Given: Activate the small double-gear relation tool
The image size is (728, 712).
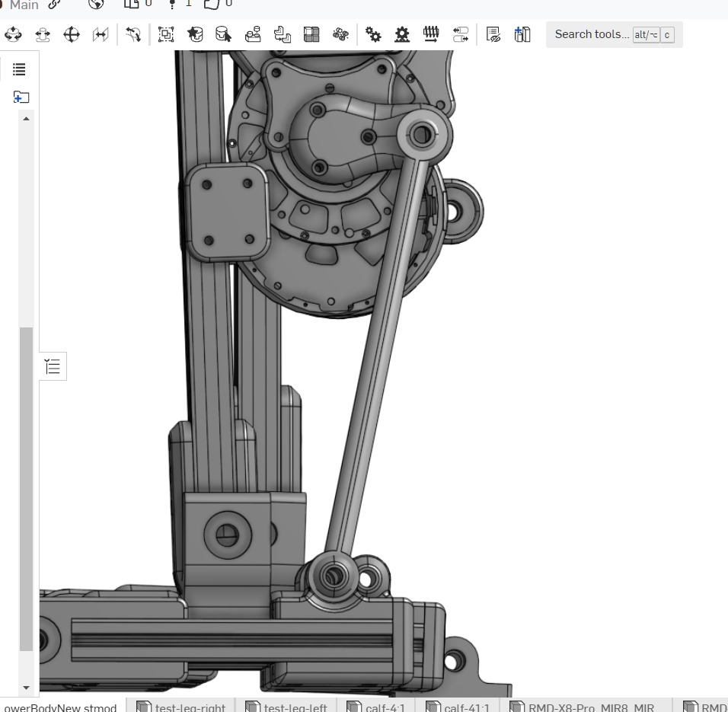Looking at the screenshot, I should (x=373, y=34).
